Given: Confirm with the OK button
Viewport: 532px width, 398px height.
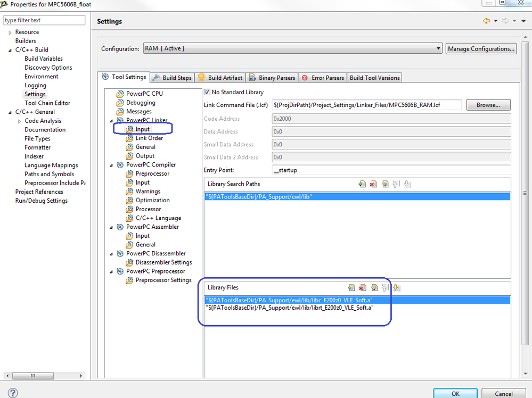Looking at the screenshot, I should click(455, 393).
